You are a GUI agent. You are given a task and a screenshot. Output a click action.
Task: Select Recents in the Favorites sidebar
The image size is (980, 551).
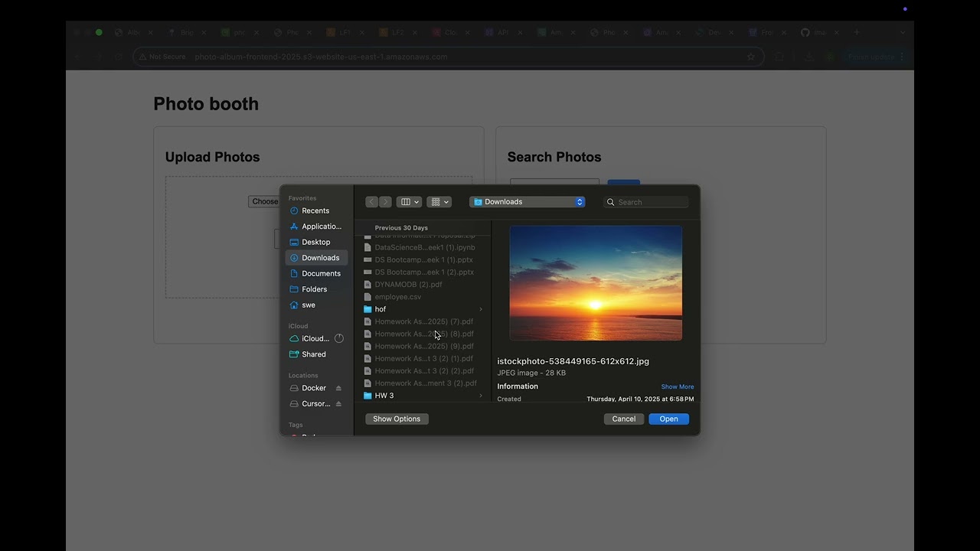click(x=315, y=210)
